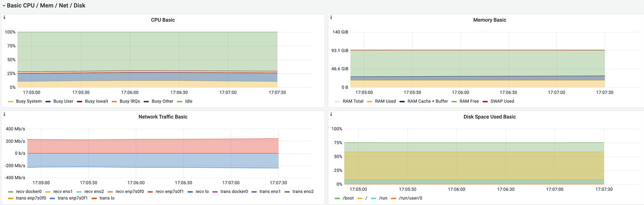This screenshot has height=205, width=644.
Task: Click the info icon on Memory Basic panel
Action: (331, 18)
